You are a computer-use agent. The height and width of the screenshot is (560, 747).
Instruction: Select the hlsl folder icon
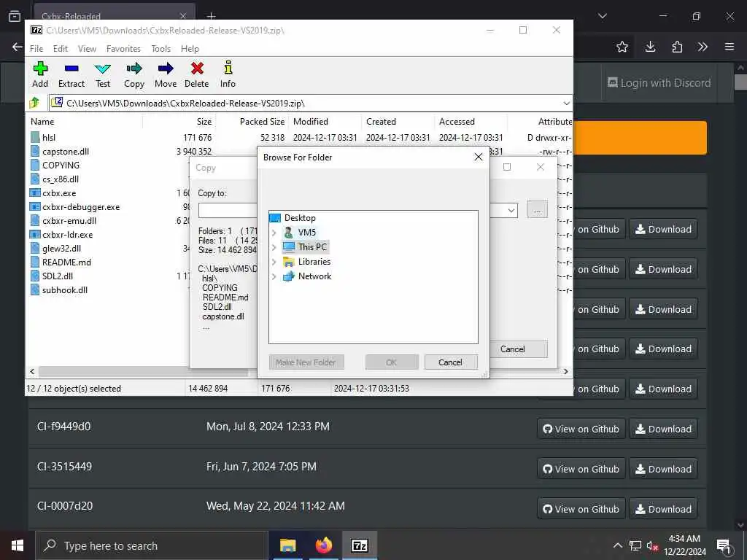pyautogui.click(x=35, y=137)
